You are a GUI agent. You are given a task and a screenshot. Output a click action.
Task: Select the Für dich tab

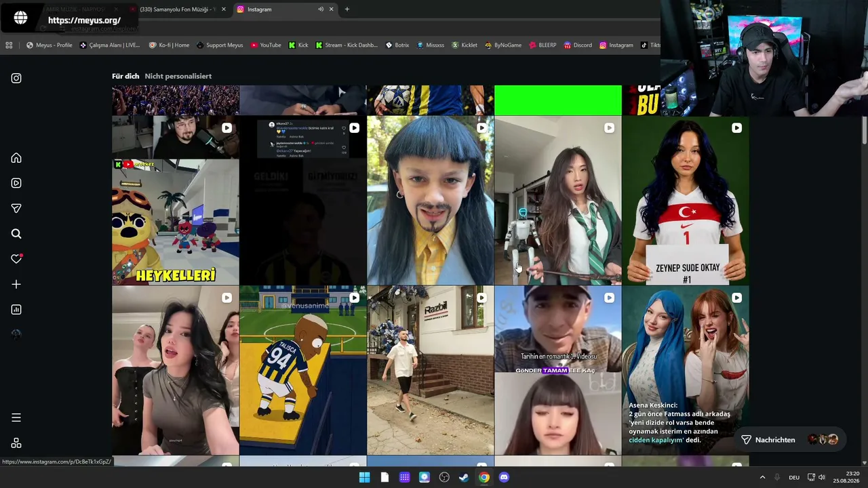click(125, 76)
